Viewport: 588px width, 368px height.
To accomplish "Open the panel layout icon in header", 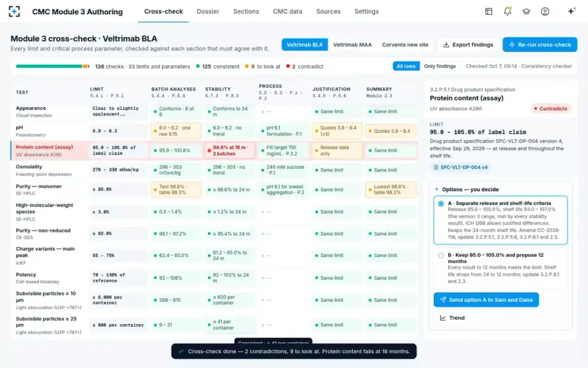I will point(489,11).
